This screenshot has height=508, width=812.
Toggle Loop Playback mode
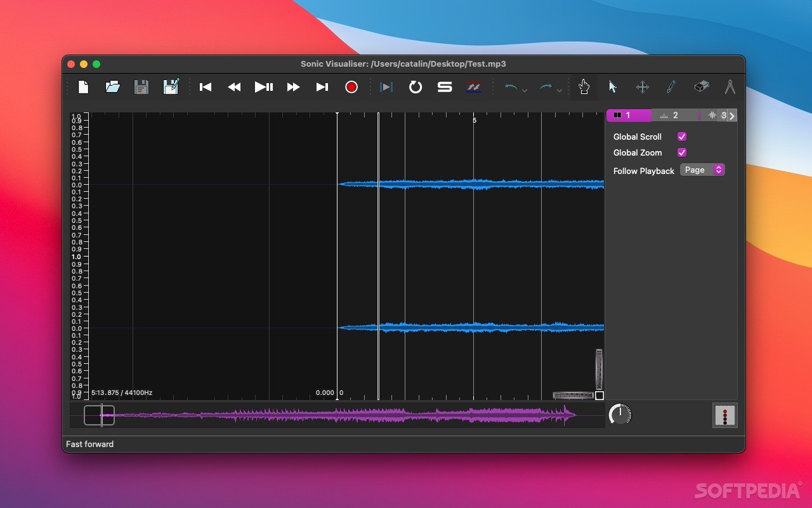pos(416,87)
